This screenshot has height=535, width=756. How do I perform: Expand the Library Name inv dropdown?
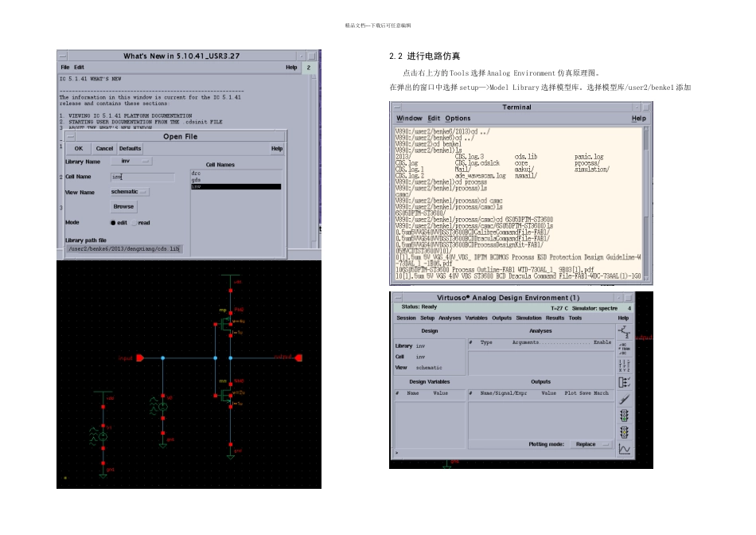(131, 161)
